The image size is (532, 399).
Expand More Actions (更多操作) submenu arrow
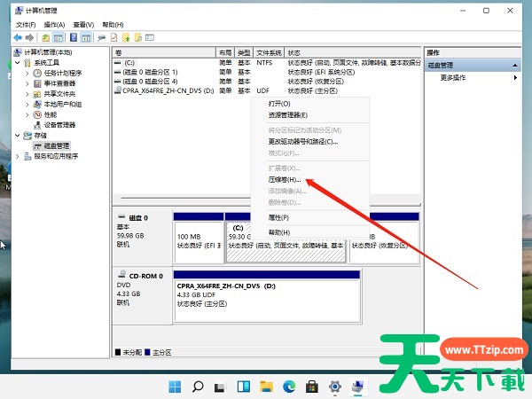point(515,78)
